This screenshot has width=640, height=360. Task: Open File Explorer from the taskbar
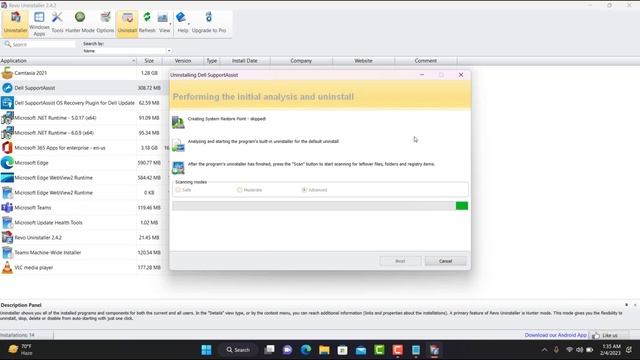pos(324,350)
